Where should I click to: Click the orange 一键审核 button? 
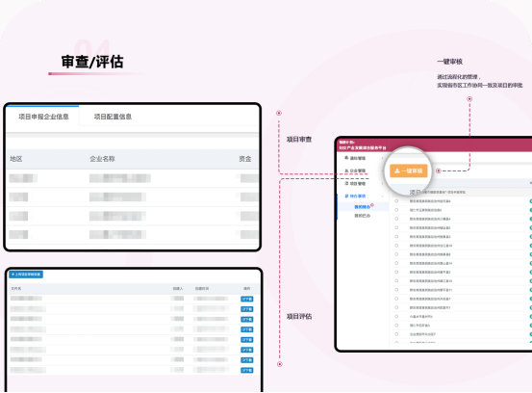(408, 170)
